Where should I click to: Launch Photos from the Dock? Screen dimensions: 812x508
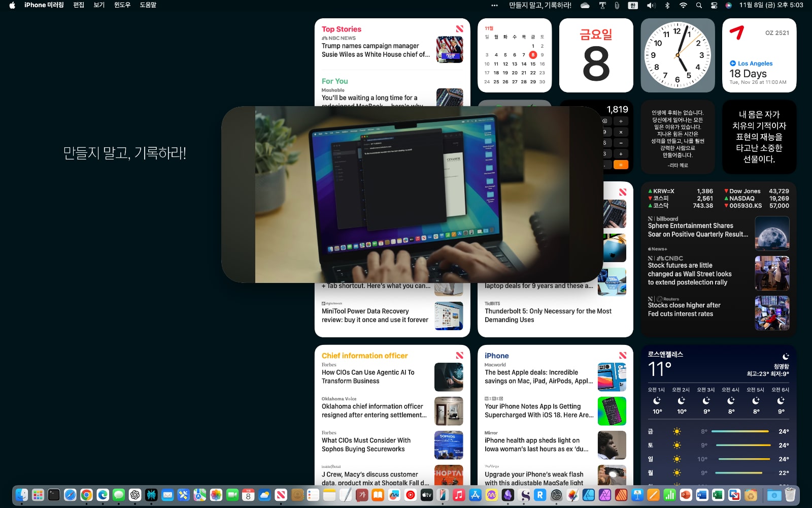tap(216, 495)
